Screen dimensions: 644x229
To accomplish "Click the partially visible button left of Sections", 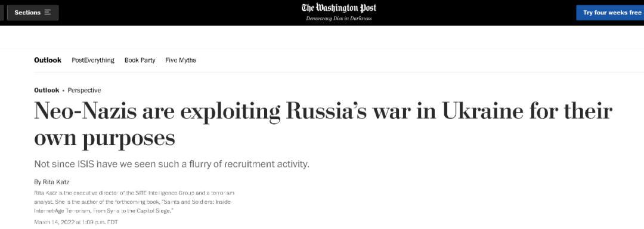I will coord(2,13).
